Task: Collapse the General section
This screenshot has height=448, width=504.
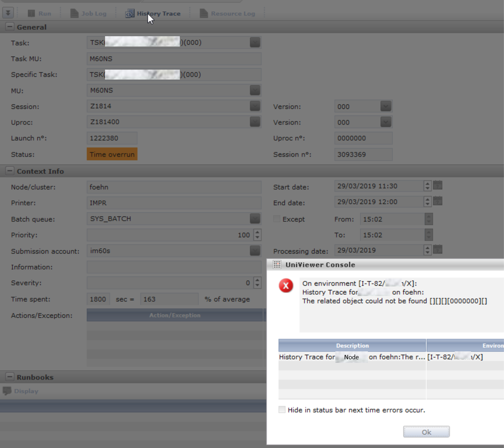Action: (x=10, y=27)
